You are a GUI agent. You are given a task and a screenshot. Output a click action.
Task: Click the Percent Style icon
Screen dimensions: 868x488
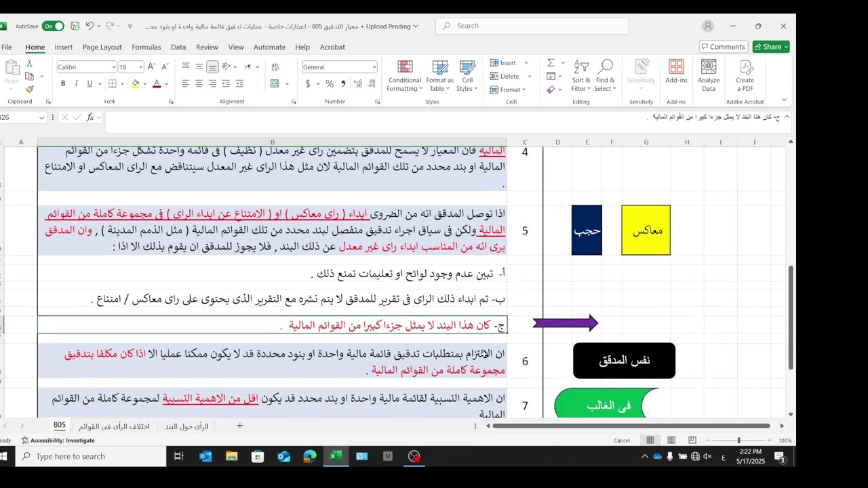click(330, 83)
